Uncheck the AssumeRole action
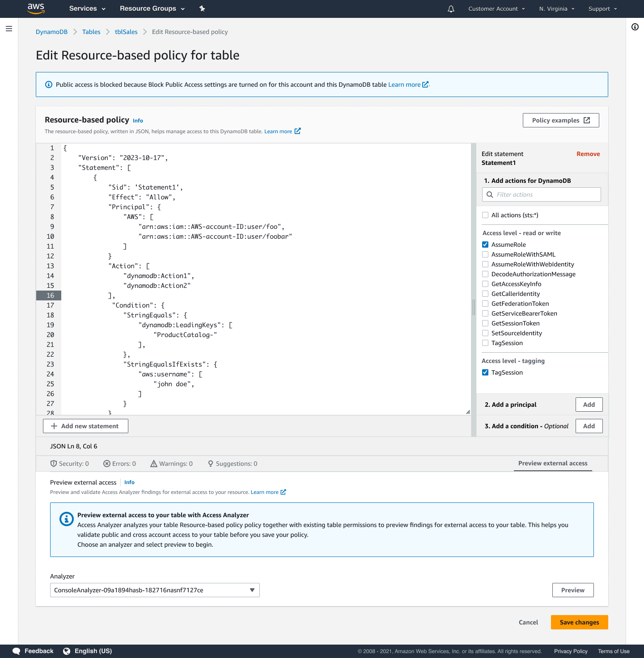Image resolution: width=644 pixels, height=658 pixels. tap(485, 245)
